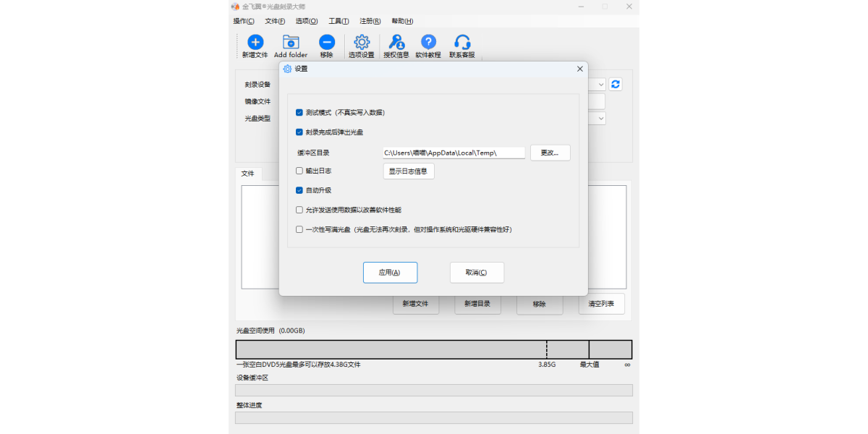The image size is (868, 434).
Task: Open 选项设置 gear icon in toolbar
Action: click(x=362, y=43)
